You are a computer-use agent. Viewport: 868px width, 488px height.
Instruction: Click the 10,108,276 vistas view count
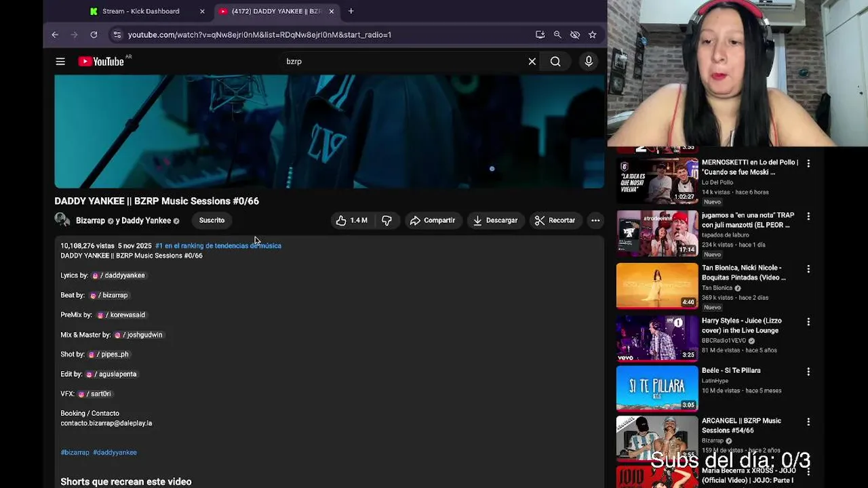click(87, 246)
